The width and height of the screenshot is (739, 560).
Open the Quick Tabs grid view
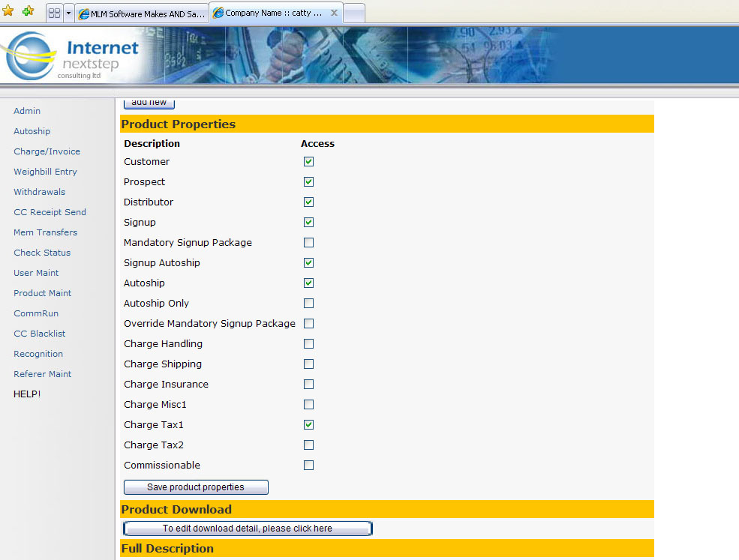click(54, 13)
